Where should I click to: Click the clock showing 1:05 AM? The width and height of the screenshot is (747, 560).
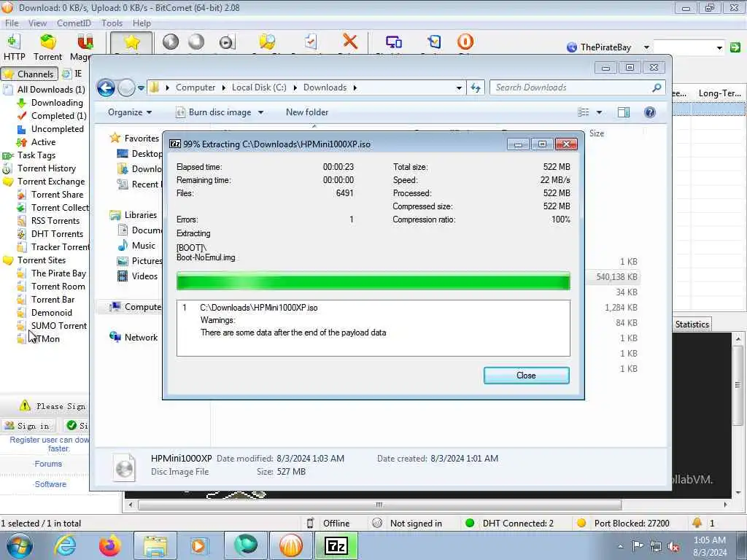(x=709, y=540)
